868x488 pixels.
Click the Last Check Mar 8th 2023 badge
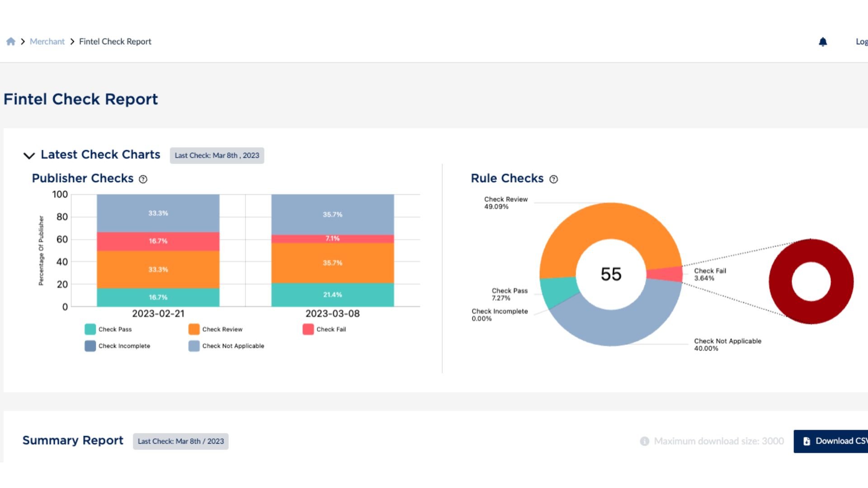pos(217,155)
